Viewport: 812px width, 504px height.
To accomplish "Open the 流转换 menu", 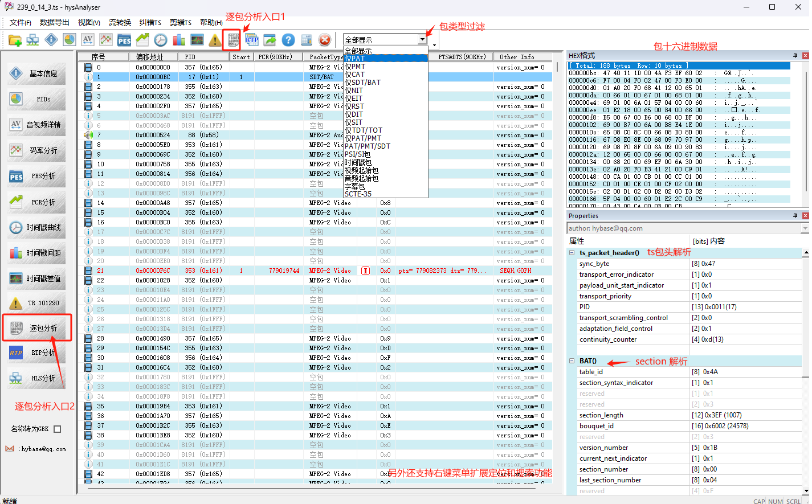I will coord(120,22).
